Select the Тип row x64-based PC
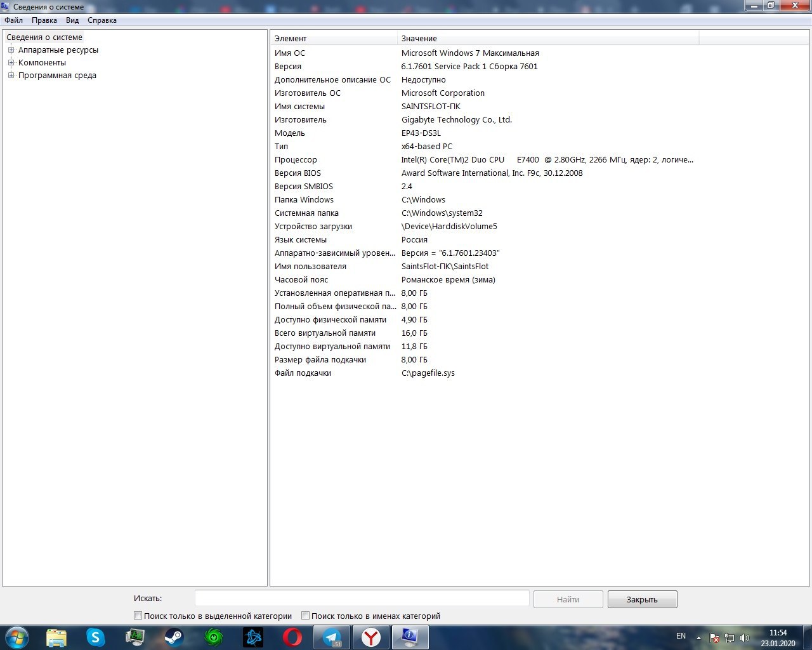 tap(485, 146)
